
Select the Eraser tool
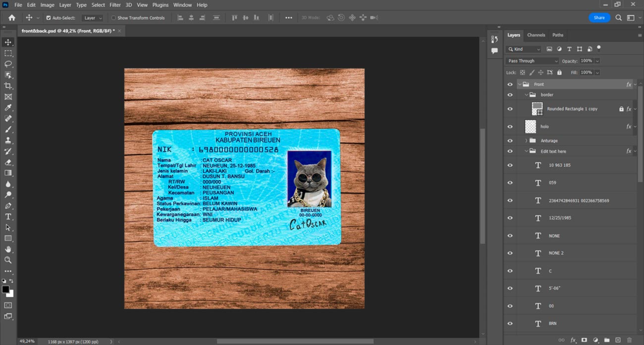8,162
